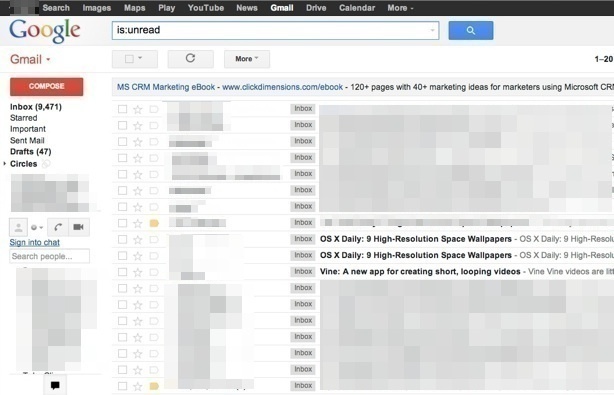Viewport: 614px width, 395px height.
Task: Mark Vine email as important
Action: click(x=154, y=272)
